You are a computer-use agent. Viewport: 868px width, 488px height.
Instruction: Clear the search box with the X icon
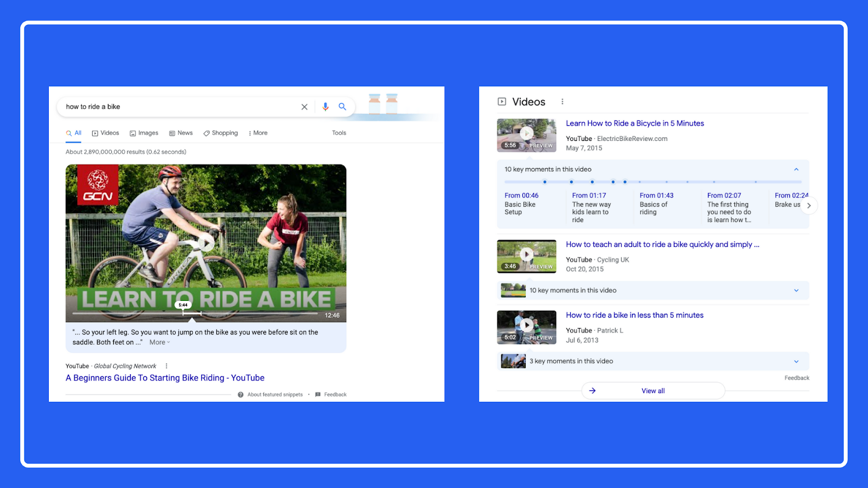(x=304, y=107)
